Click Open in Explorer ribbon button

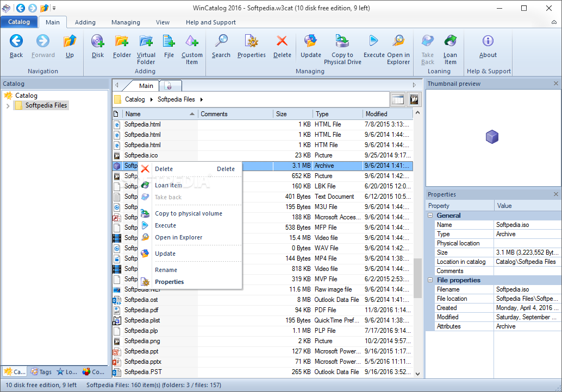click(x=398, y=49)
